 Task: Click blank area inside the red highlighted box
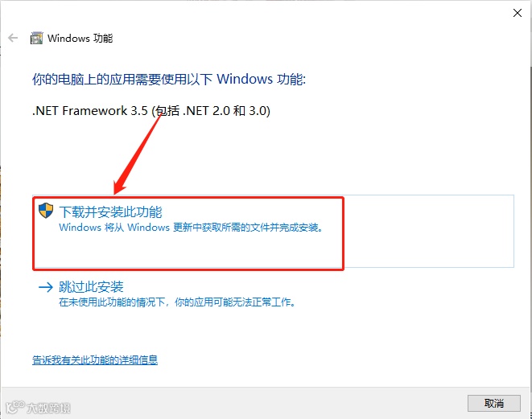point(188,251)
